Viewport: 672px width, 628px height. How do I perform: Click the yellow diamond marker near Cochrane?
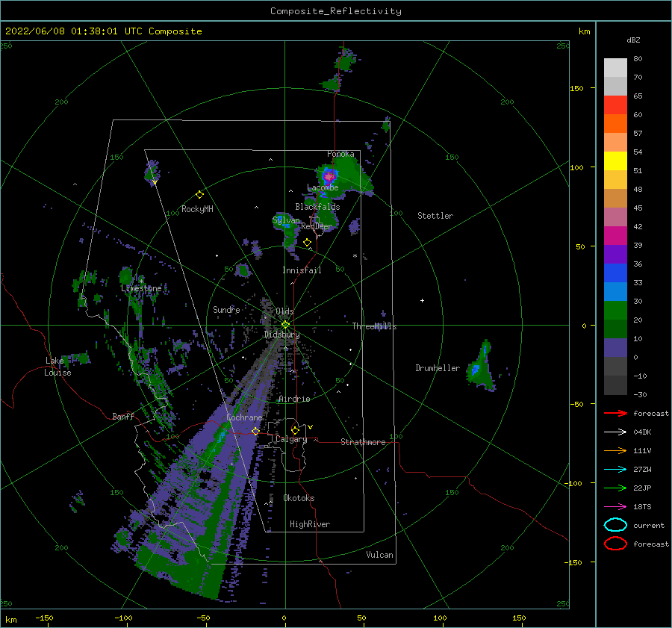[255, 431]
